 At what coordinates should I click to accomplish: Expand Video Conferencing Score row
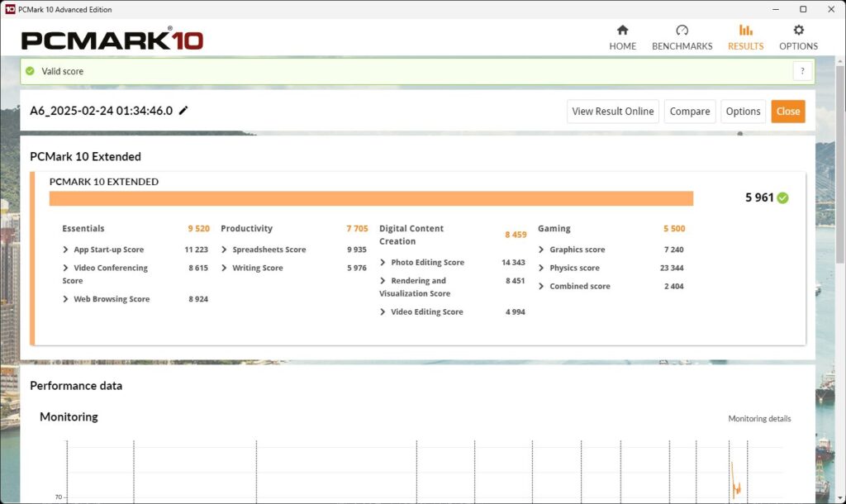click(66, 268)
